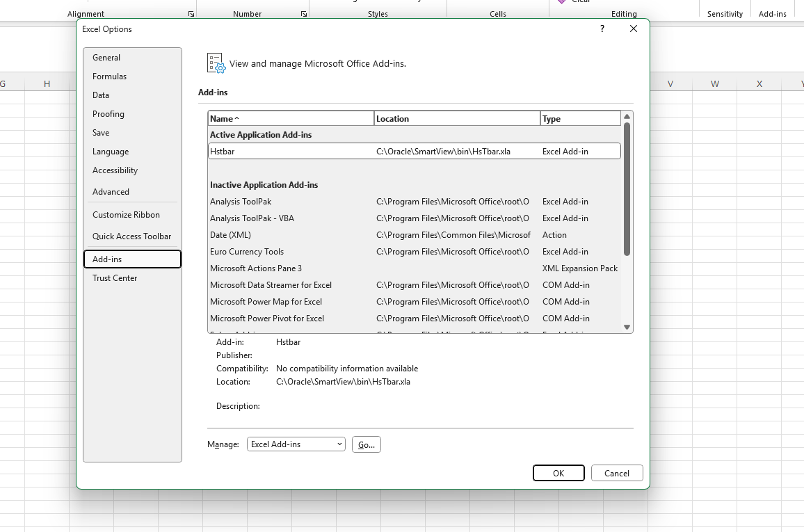The width and height of the screenshot is (804, 532).
Task: Open the Alignment group dialog launcher
Action: (x=191, y=14)
